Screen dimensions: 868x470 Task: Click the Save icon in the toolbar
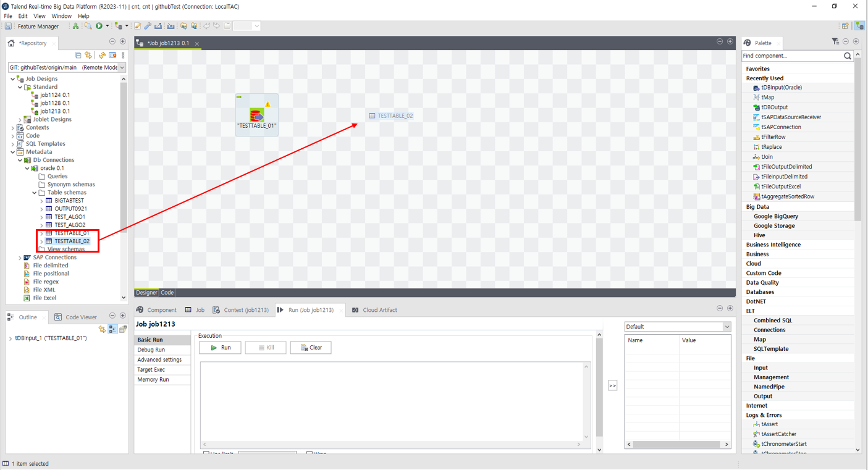(x=8, y=27)
